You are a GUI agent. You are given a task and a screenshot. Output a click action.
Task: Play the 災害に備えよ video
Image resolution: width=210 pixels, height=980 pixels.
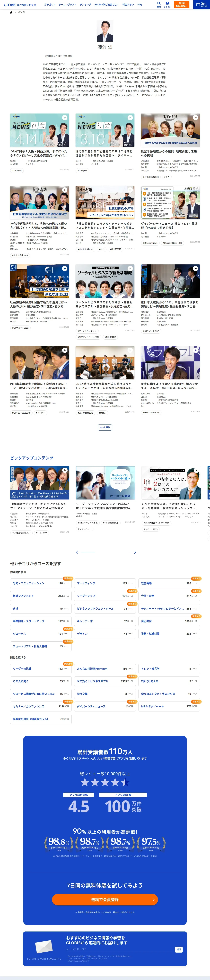[x=195, y=350]
